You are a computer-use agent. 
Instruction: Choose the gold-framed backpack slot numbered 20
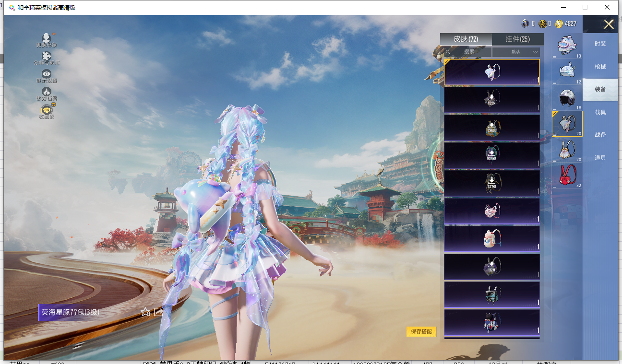(567, 124)
